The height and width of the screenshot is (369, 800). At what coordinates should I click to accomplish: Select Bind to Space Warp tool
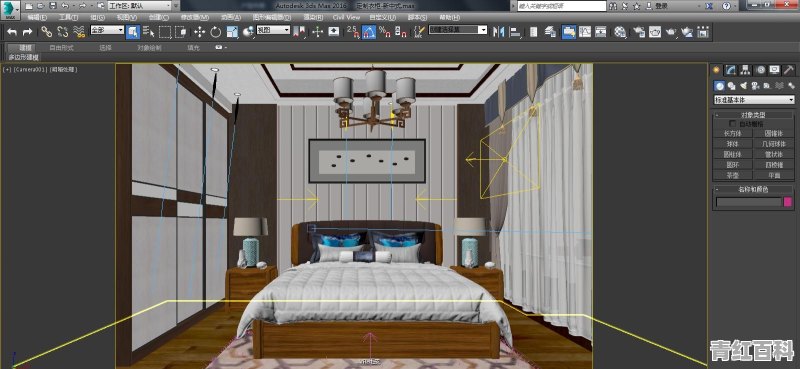79,32
